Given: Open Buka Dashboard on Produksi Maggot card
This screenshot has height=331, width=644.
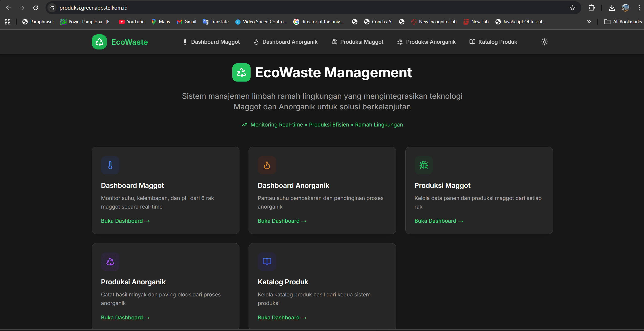Looking at the screenshot, I should (438, 221).
